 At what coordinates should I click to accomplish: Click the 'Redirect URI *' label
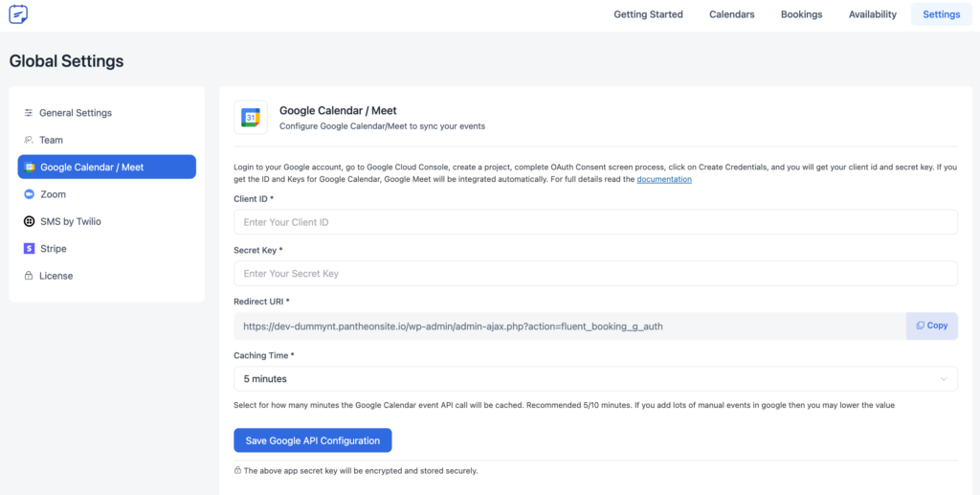tap(262, 302)
